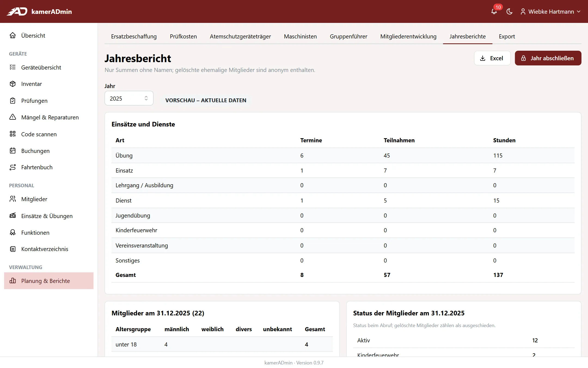
Task: Switch to Maschinisten tab
Action: [x=300, y=37]
